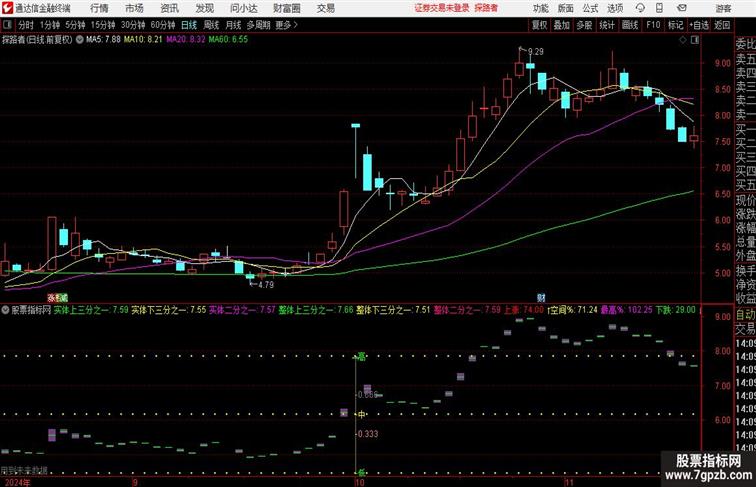
Task: Click the 复权 toolbar button
Action: coord(539,25)
